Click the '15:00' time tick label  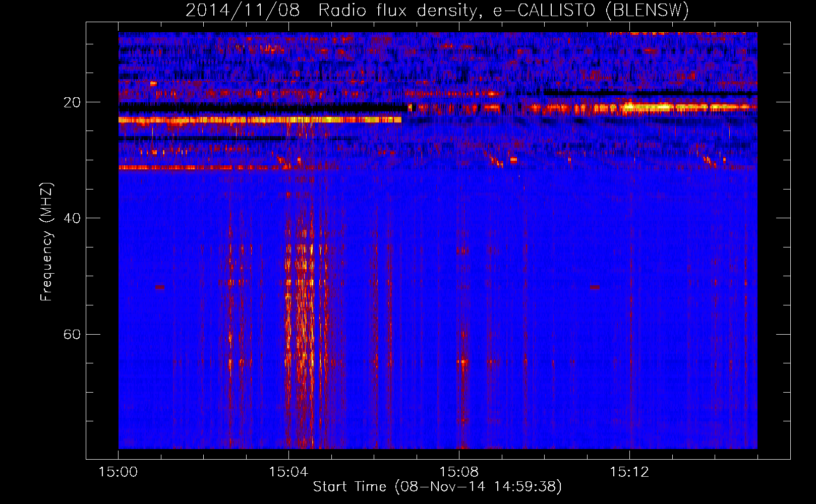point(119,472)
